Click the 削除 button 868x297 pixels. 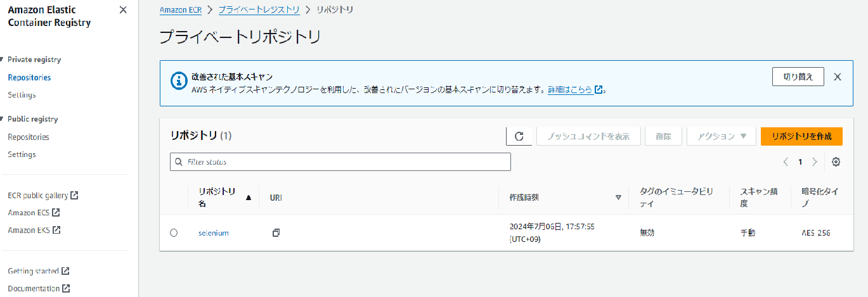click(663, 136)
